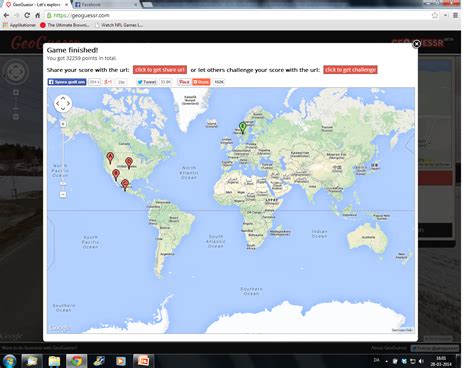Click the Street View compass behind the dialog
Viewport: 474px width, 368px height.
16,71
